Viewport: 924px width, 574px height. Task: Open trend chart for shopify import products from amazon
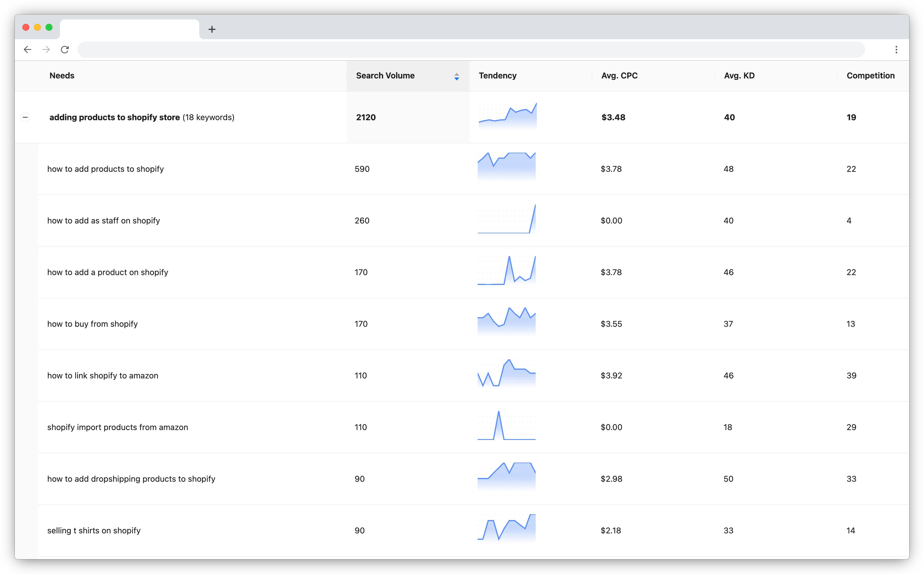(506, 425)
